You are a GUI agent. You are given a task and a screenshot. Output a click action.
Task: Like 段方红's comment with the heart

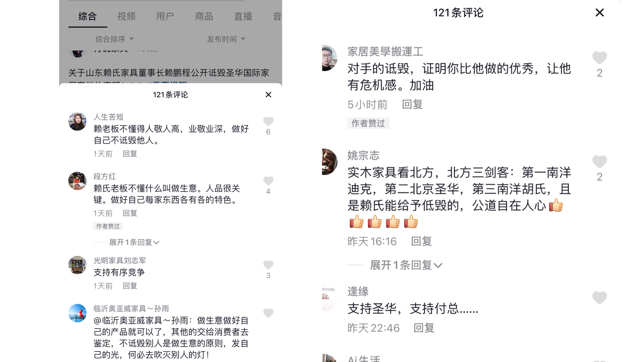coord(268,181)
